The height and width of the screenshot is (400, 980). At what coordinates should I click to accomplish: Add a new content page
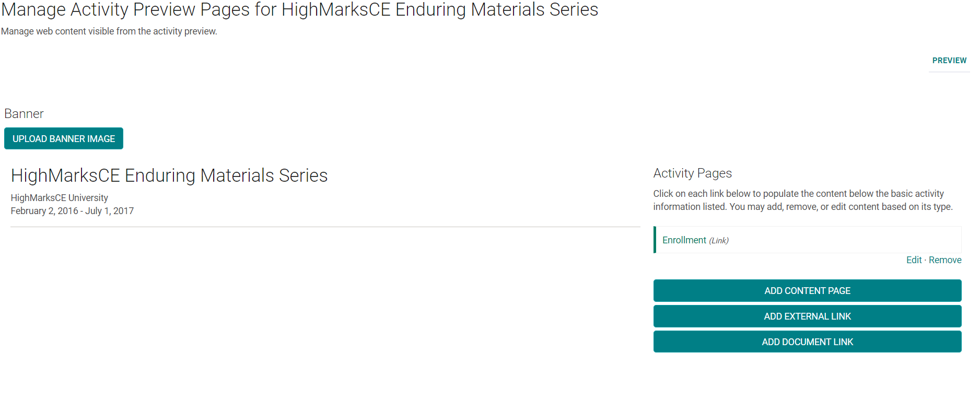click(807, 291)
